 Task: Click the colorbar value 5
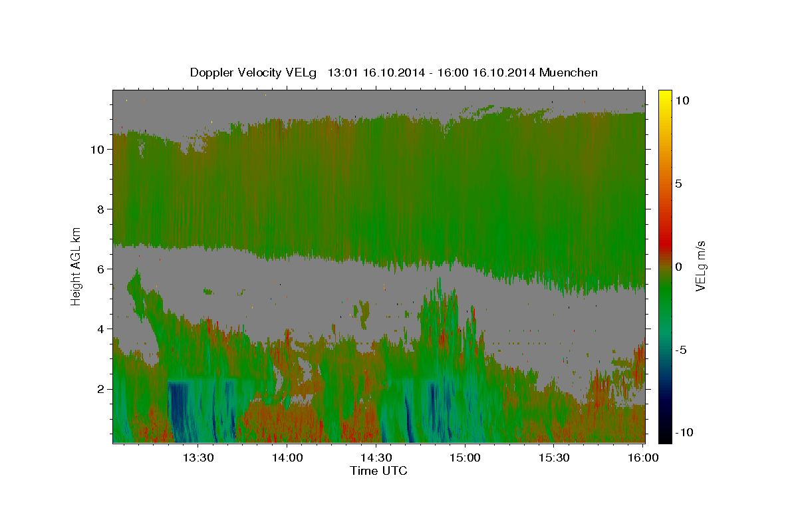(679, 184)
